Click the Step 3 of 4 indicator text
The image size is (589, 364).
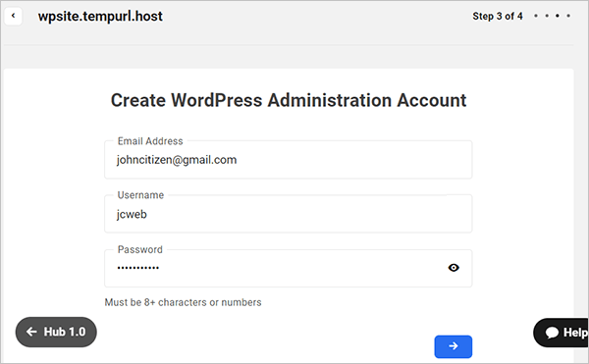point(498,16)
